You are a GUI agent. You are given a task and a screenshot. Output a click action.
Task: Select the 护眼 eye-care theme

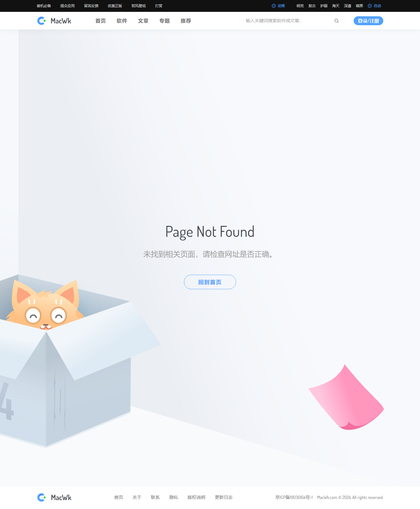click(x=324, y=6)
